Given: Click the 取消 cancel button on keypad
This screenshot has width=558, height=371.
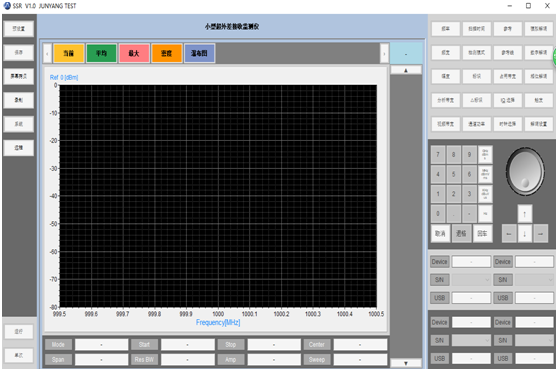Looking at the screenshot, I should pos(440,234).
